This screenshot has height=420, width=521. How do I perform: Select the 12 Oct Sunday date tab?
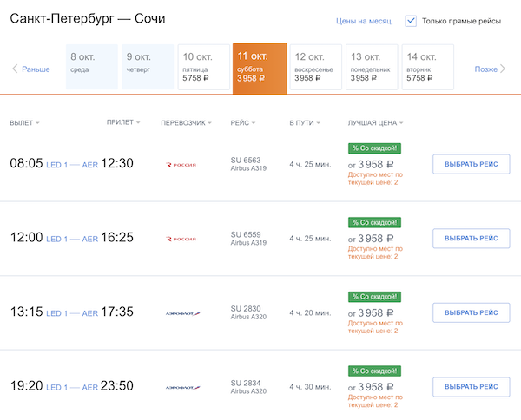click(x=314, y=67)
